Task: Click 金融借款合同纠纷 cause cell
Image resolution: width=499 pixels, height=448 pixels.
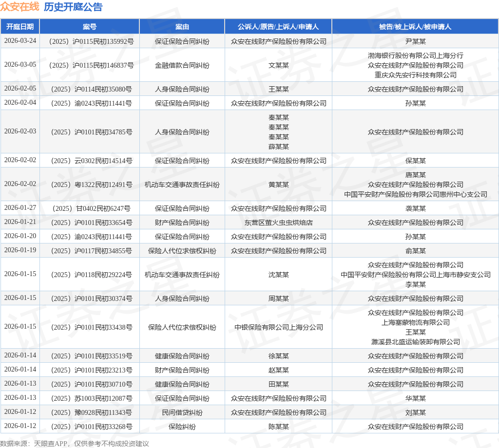Action: [182, 65]
